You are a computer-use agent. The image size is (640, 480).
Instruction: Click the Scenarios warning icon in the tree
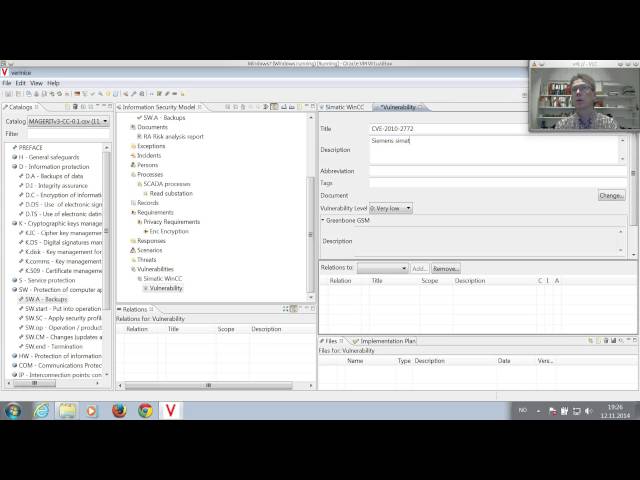(x=133, y=250)
